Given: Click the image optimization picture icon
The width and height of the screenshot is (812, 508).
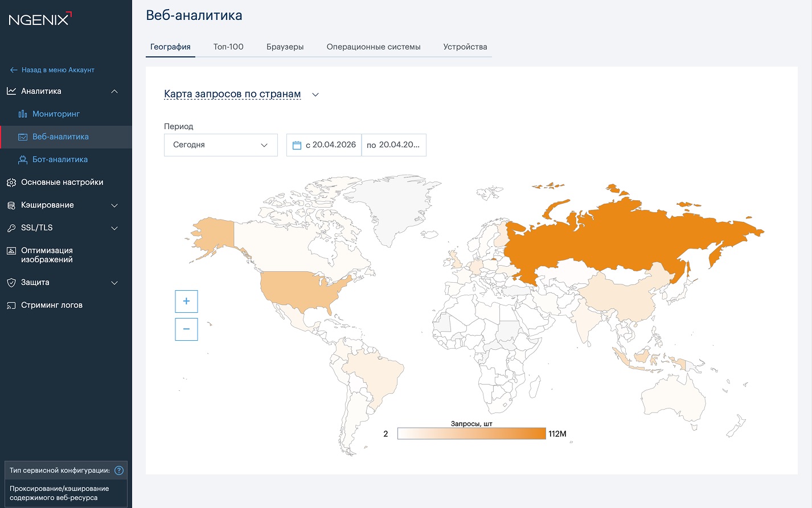Looking at the screenshot, I should pos(11,251).
